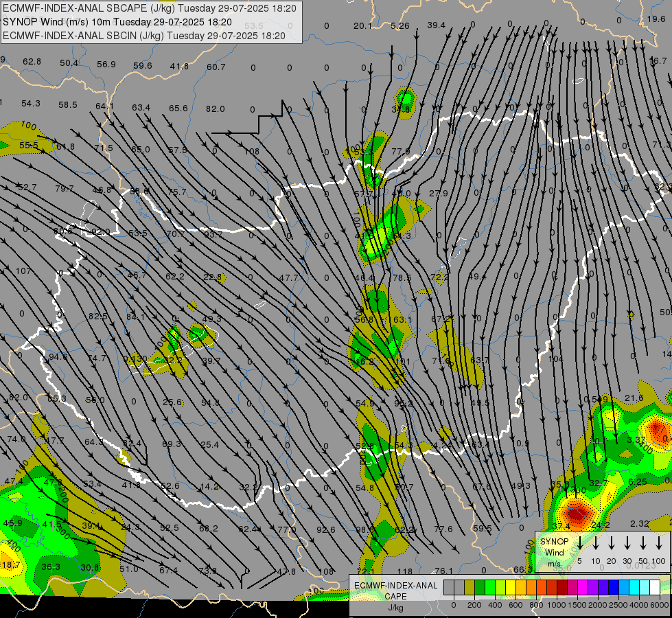Click the map value 73.8
Image resolution: width=672 pixels, height=618 pixels.
click(x=207, y=571)
